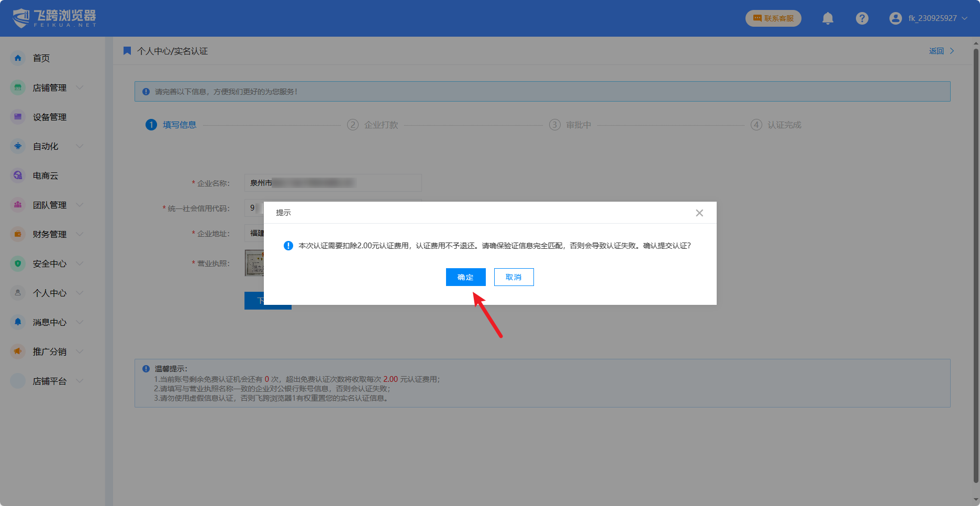980x506 pixels.
Task: Expand the 团队管理 menu chevron
Action: 80,205
